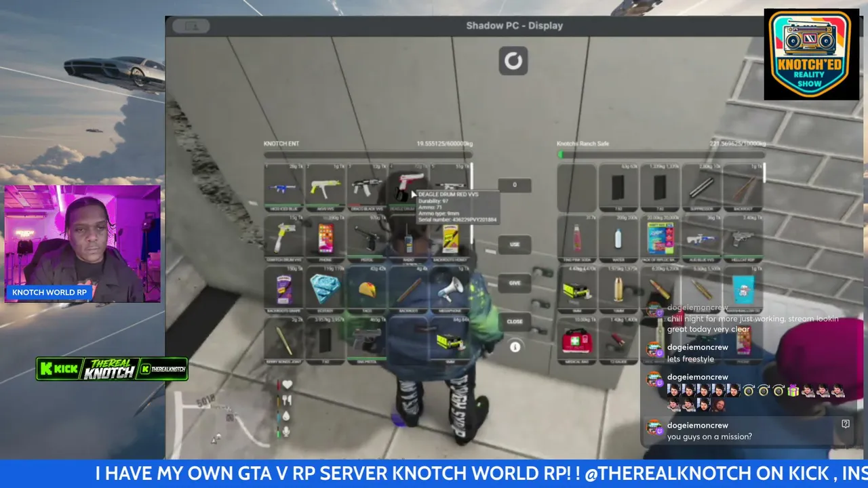
Task: Select the Backroot item in Ranch Safe
Action: pos(743,188)
